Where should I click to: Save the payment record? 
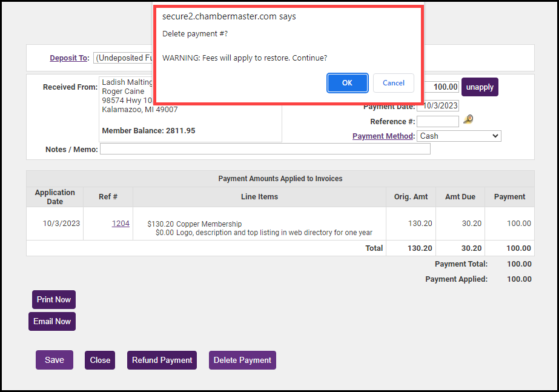tap(54, 360)
